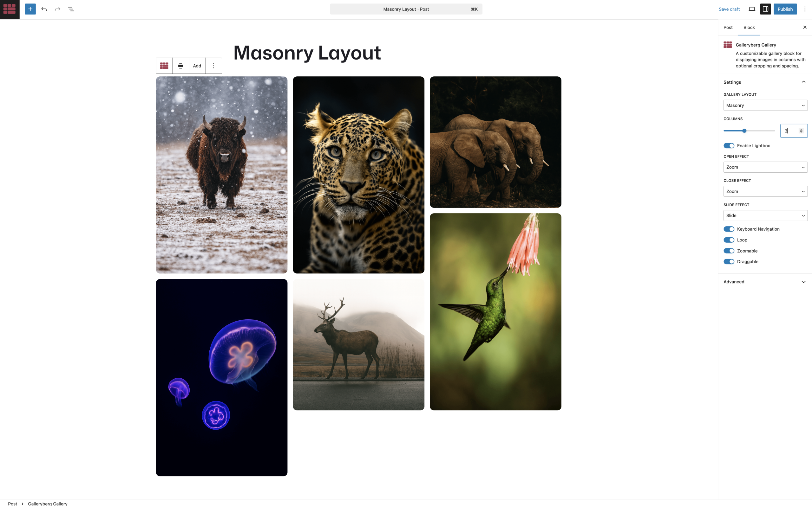Toggle the settings sidebar icon
Viewport: 812px width, 506px height.
(765, 9)
